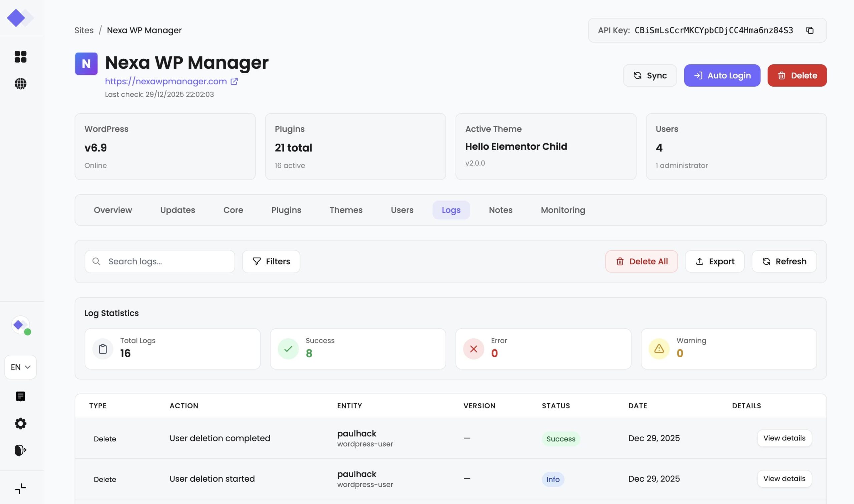Switch to the Monitoring tab
Image resolution: width=854 pixels, height=504 pixels.
click(563, 210)
